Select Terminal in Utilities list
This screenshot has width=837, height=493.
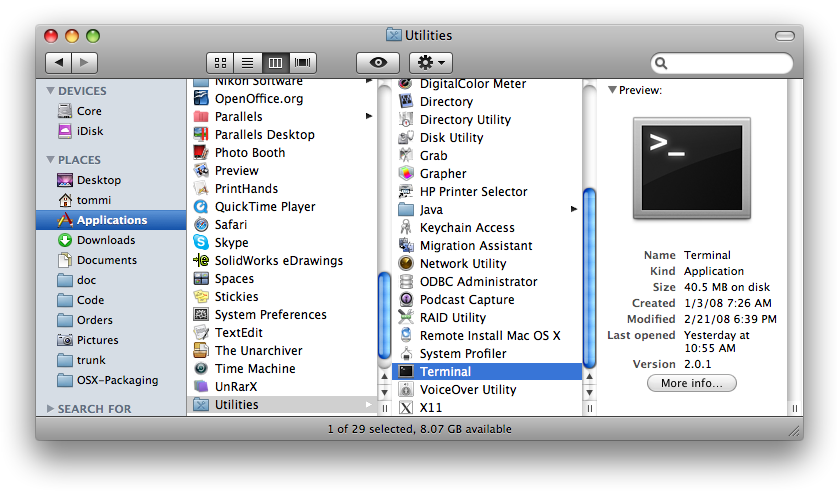pos(487,372)
